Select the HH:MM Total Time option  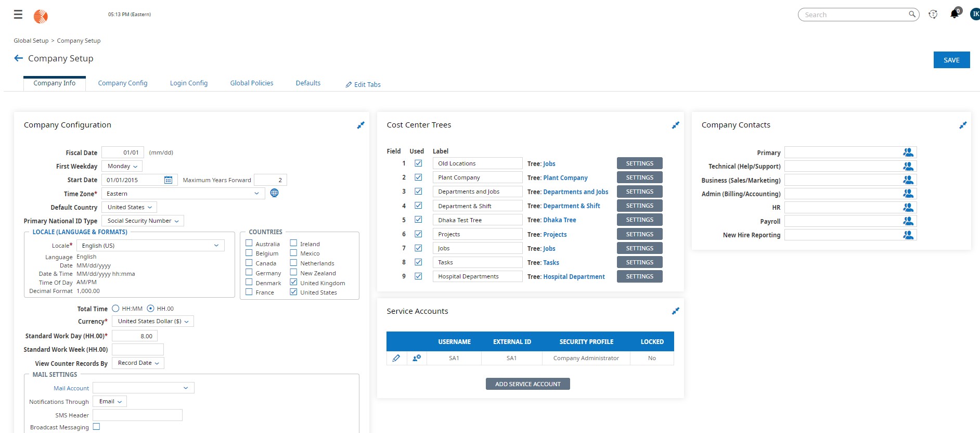(115, 309)
